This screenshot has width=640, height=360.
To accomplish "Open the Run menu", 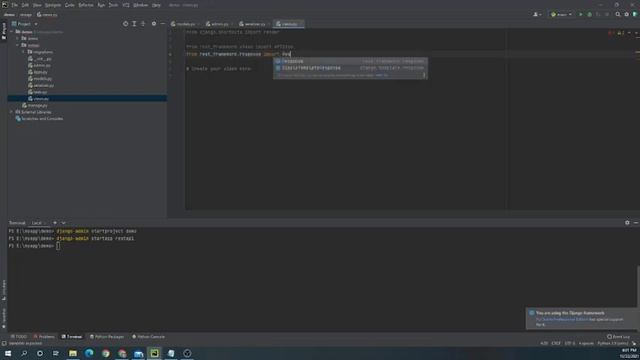I will (101, 5).
